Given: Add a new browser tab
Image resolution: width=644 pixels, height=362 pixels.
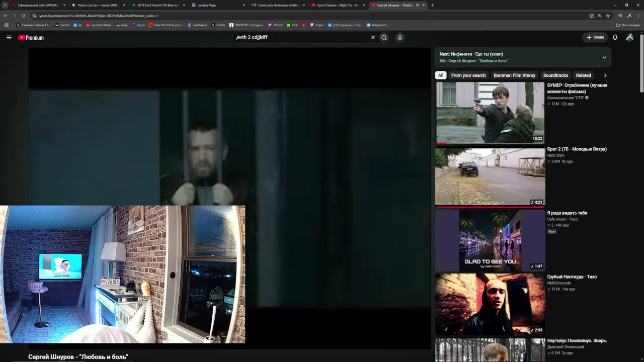Looking at the screenshot, I should (x=433, y=5).
